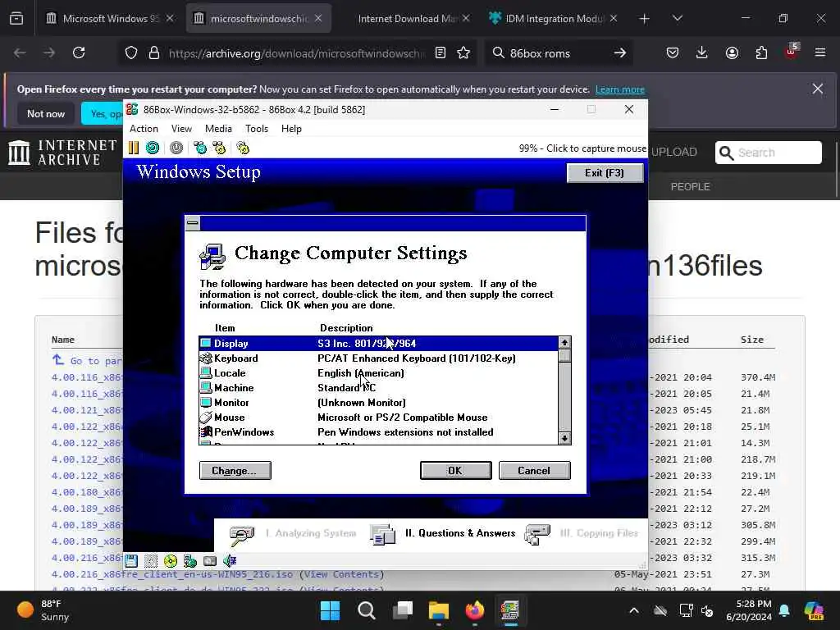The height and width of the screenshot is (630, 840).
Task: Confirm with the OK button
Action: tap(456, 470)
